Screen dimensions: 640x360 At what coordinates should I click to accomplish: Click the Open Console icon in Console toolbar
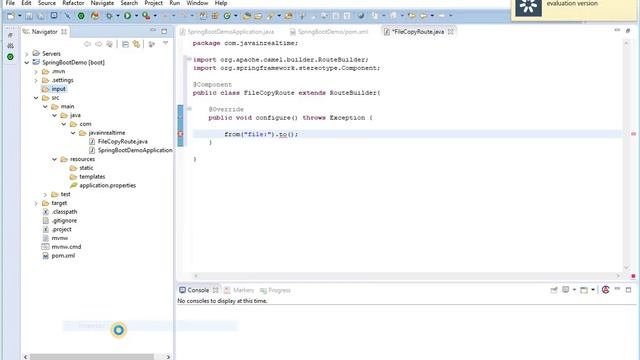(584, 290)
